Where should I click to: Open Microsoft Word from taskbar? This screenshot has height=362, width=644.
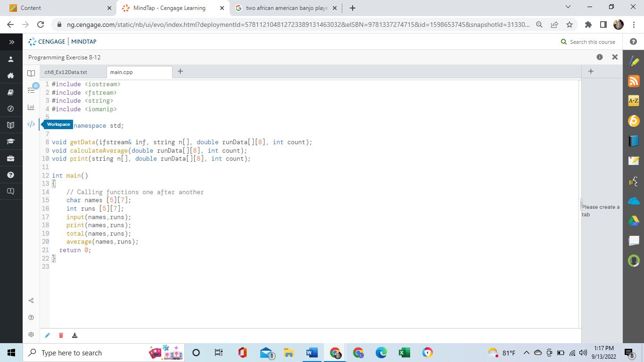312,353
